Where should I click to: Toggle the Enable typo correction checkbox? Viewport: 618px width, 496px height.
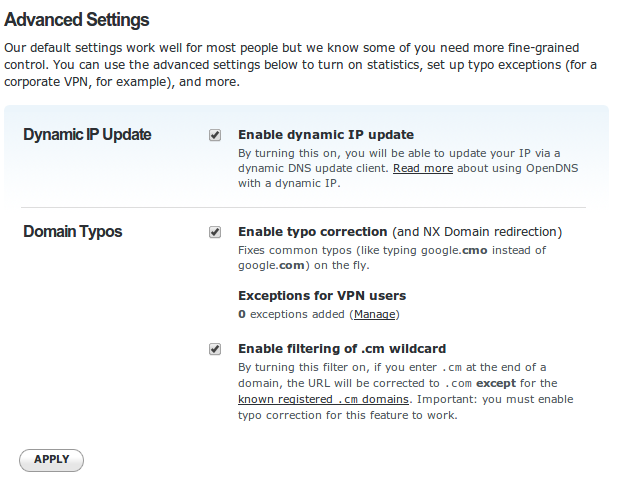coord(215,232)
